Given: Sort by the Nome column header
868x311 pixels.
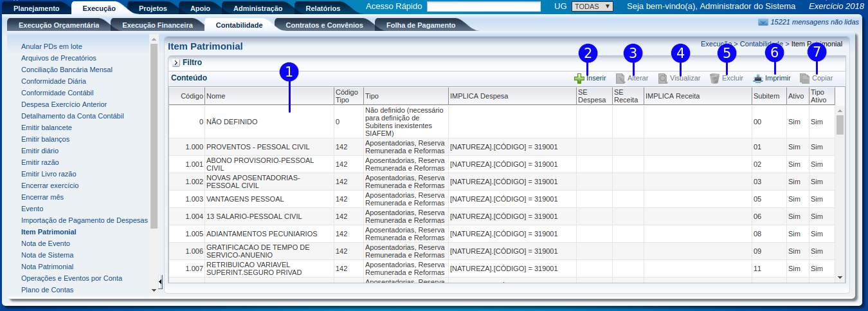Looking at the screenshot, I should 216,96.
